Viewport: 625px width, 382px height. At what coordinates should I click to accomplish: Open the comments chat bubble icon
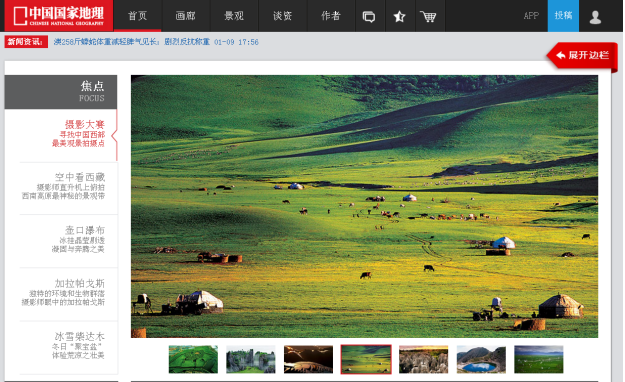pyautogui.click(x=369, y=16)
